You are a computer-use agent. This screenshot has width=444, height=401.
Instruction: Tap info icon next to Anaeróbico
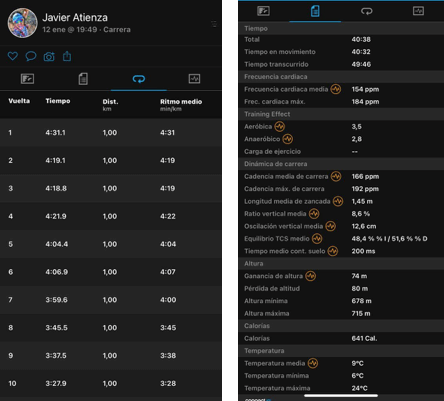point(287,139)
